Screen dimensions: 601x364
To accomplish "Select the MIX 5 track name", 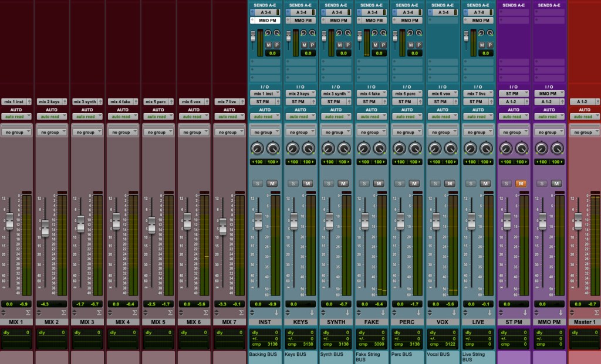I will 158,322.
